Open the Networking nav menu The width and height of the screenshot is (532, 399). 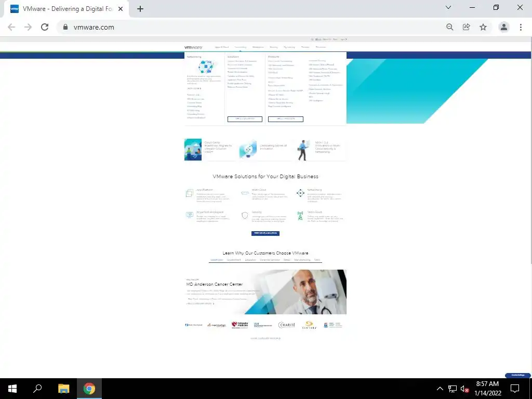[x=240, y=47]
